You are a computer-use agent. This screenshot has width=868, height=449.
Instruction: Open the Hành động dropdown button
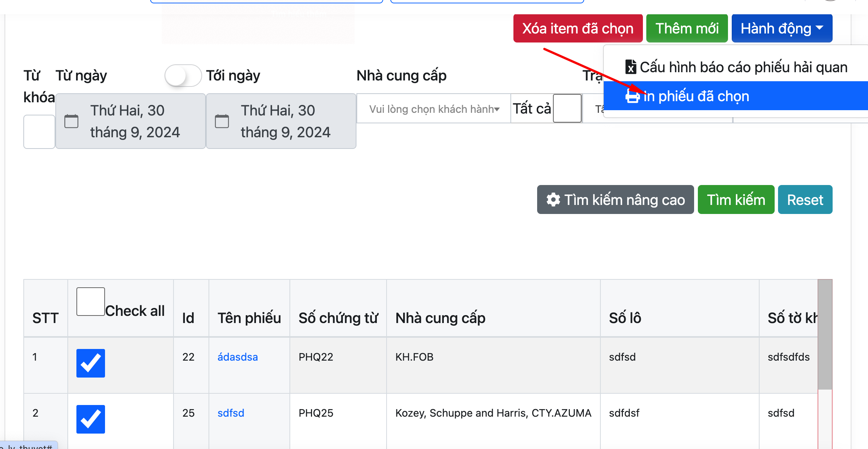pyautogui.click(x=781, y=29)
